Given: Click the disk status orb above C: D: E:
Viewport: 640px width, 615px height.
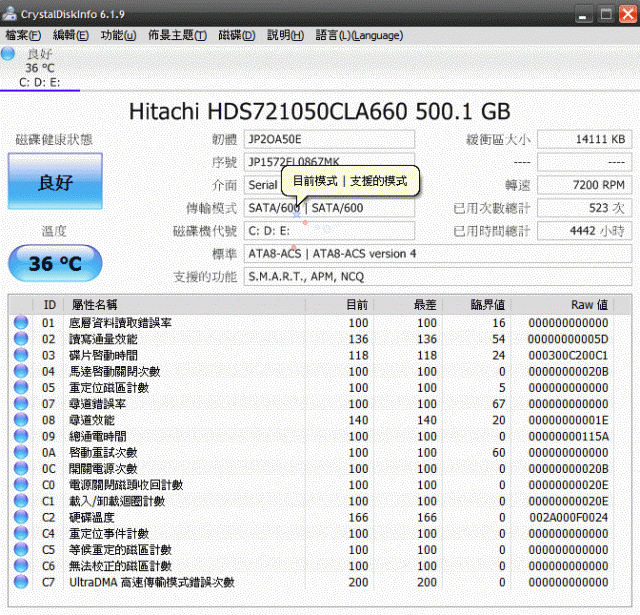Looking at the screenshot, I should tap(8, 53).
